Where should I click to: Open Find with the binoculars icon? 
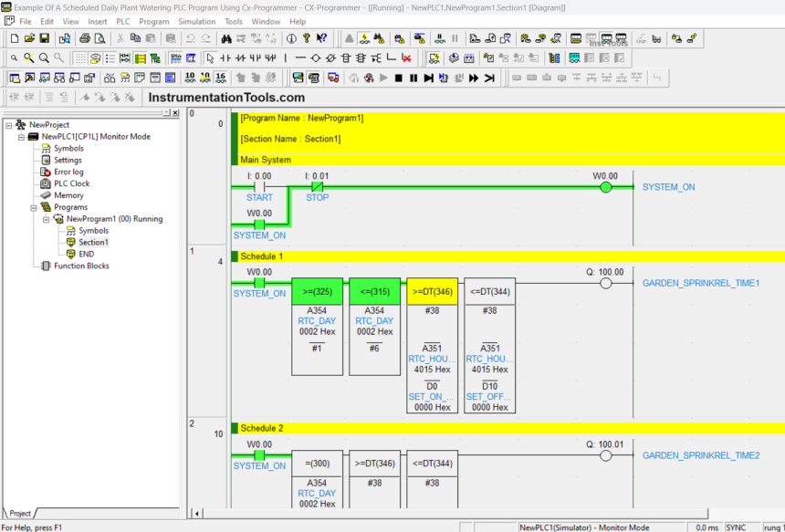coord(226,38)
